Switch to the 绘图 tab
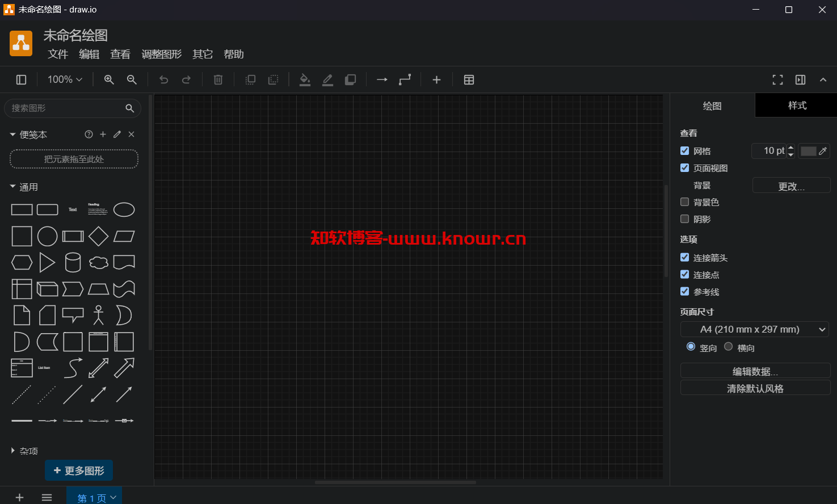The width and height of the screenshot is (837, 504). [x=712, y=106]
